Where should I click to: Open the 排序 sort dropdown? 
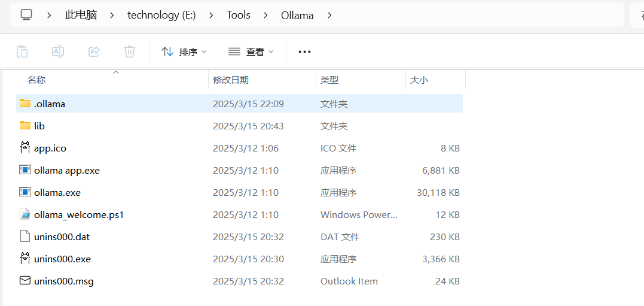point(184,52)
